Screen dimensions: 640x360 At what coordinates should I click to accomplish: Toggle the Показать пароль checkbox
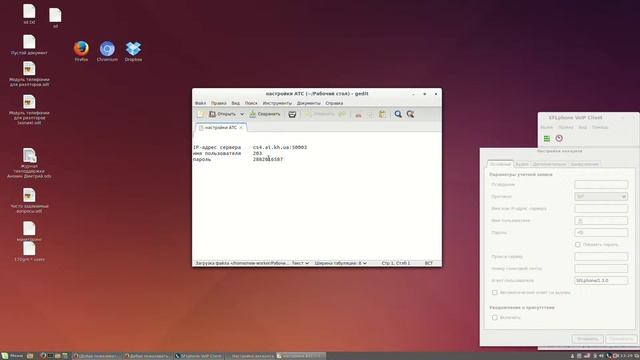[x=578, y=244]
